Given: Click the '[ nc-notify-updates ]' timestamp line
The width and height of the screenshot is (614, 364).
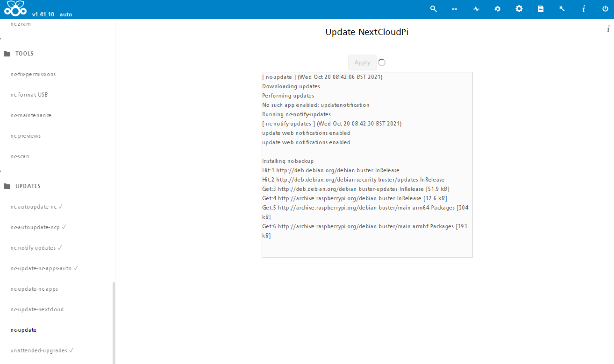Looking at the screenshot, I should (x=332, y=124).
